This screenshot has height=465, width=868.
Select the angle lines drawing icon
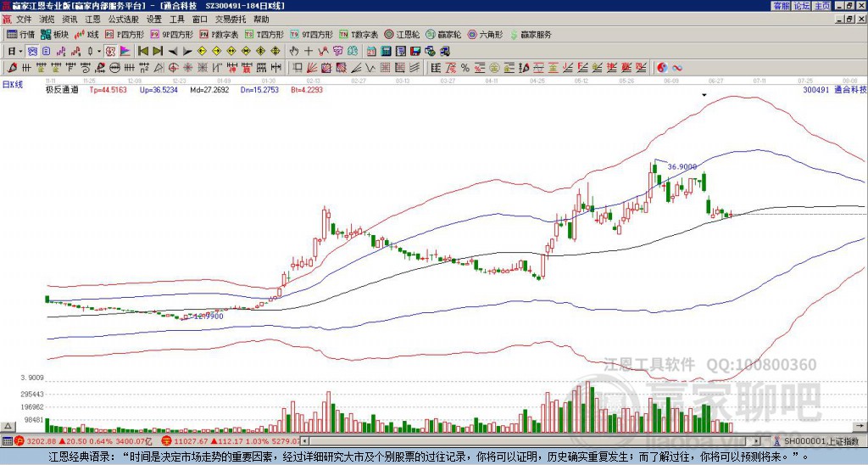355,68
